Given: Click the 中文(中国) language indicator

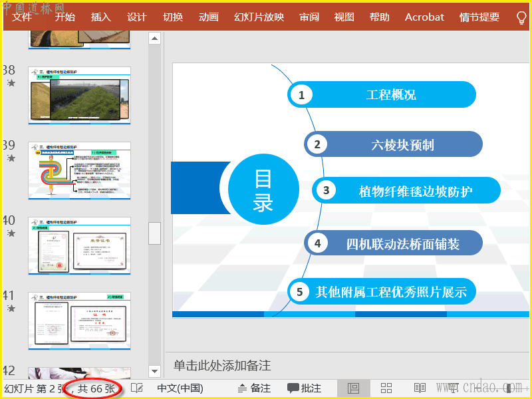Looking at the screenshot, I should point(180,388).
